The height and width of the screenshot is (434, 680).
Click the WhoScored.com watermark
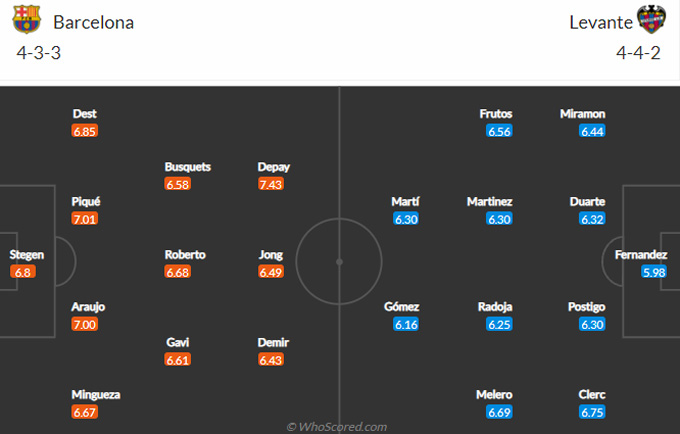[337, 427]
